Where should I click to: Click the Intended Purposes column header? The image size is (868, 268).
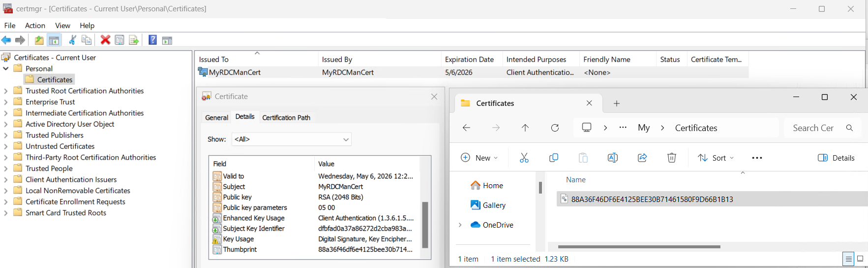point(541,59)
